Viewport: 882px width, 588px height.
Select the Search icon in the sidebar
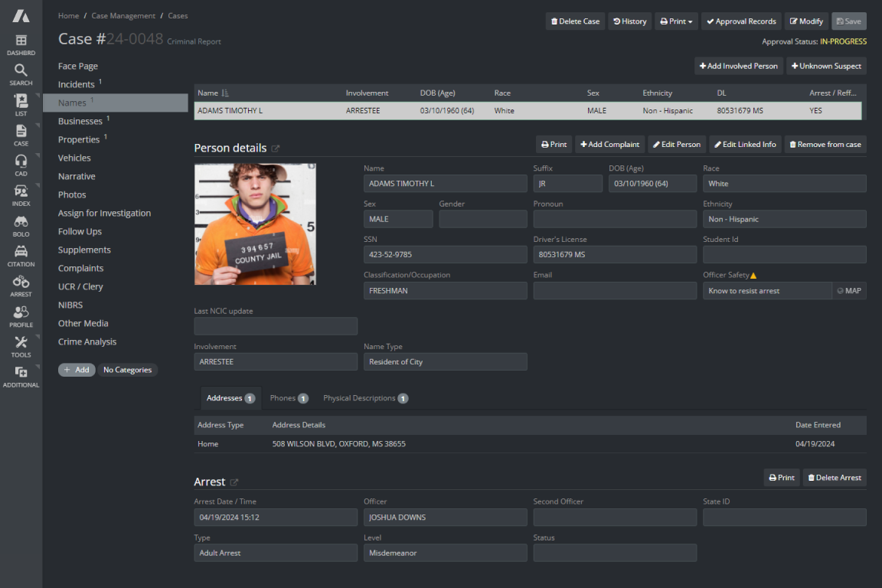[x=21, y=73]
